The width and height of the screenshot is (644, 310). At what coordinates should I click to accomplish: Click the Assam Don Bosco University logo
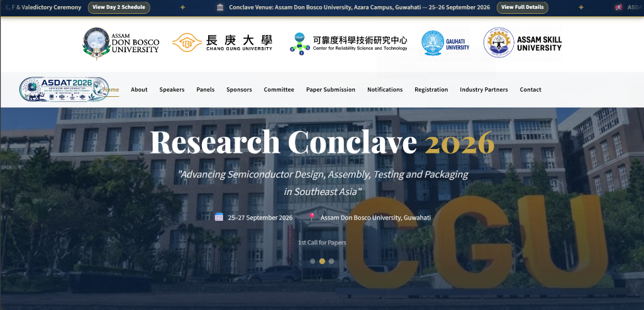point(121,43)
